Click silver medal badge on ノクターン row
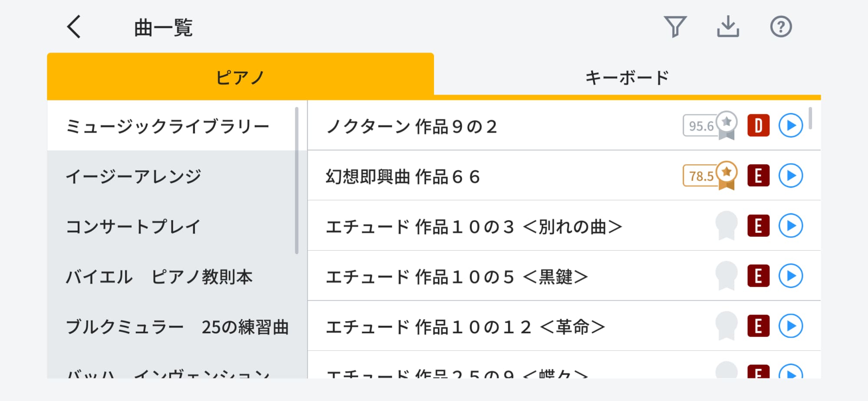 (727, 126)
